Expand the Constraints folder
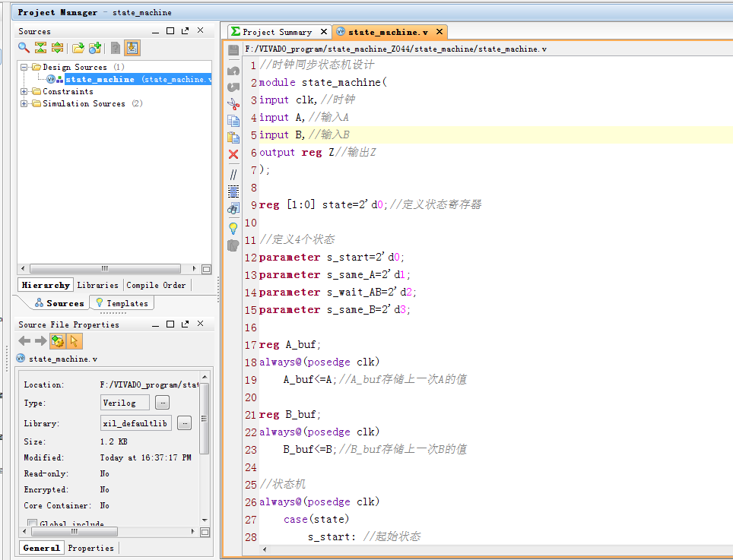This screenshot has width=733, height=560. click(x=25, y=91)
